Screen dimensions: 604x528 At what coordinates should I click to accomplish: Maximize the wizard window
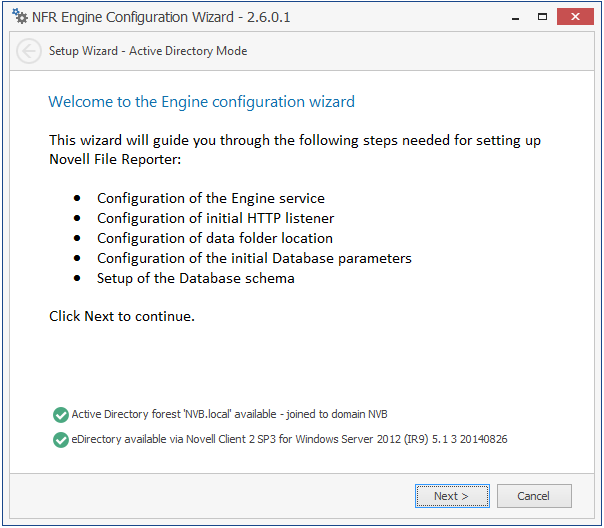pos(543,16)
